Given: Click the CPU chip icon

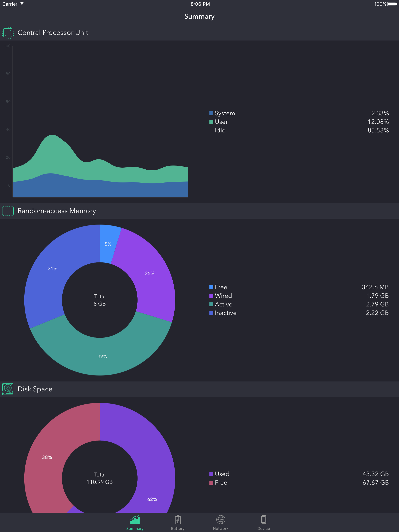Looking at the screenshot, I should tap(8, 33).
